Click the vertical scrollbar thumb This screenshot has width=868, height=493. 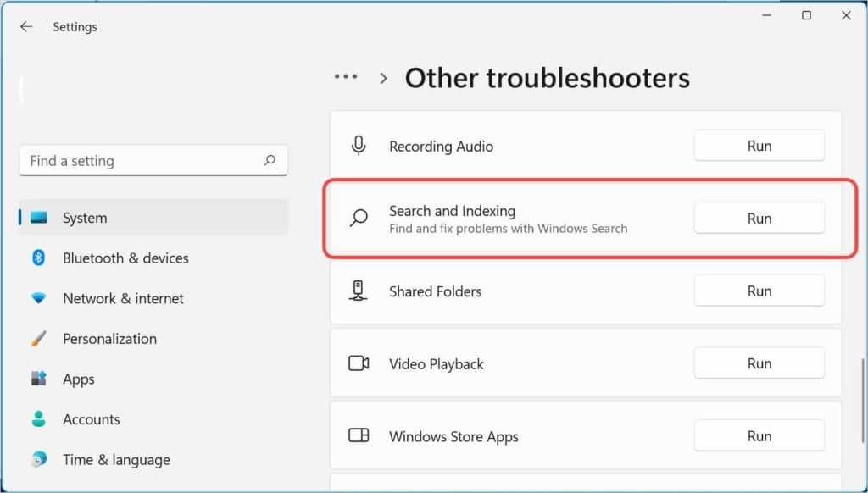pyautogui.click(x=861, y=401)
